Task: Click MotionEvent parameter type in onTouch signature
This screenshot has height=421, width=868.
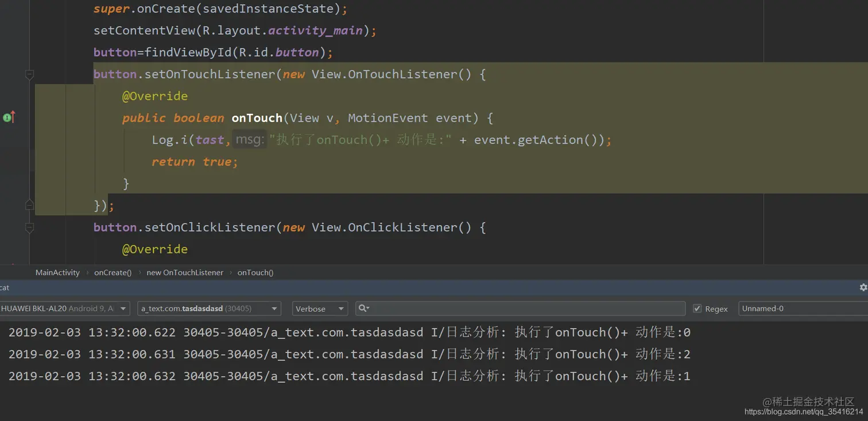Action: pos(387,118)
